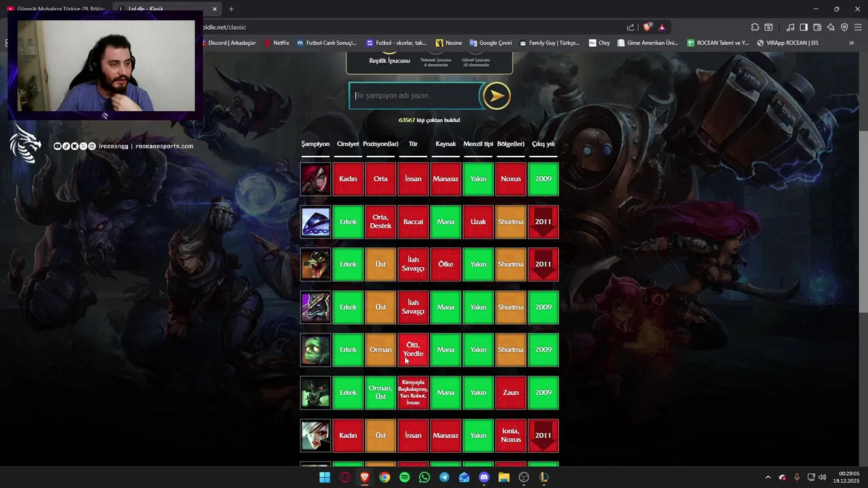The image size is (868, 488).
Task: Open the Nesine bookmark
Action: coord(449,43)
